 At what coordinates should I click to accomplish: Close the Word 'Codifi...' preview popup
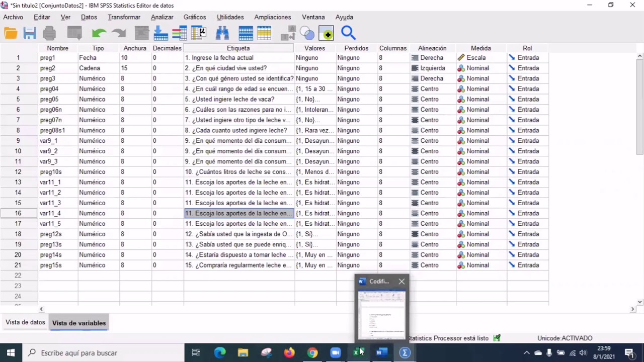(x=401, y=282)
